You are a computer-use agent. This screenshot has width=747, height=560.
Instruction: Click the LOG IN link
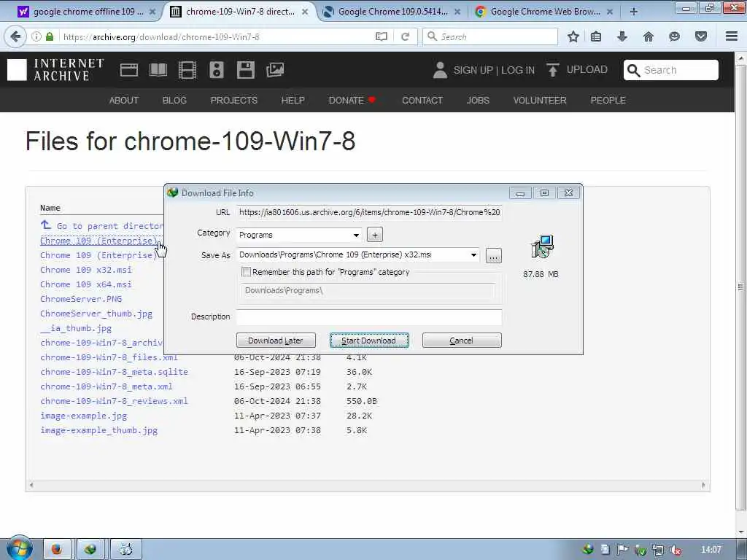(518, 70)
